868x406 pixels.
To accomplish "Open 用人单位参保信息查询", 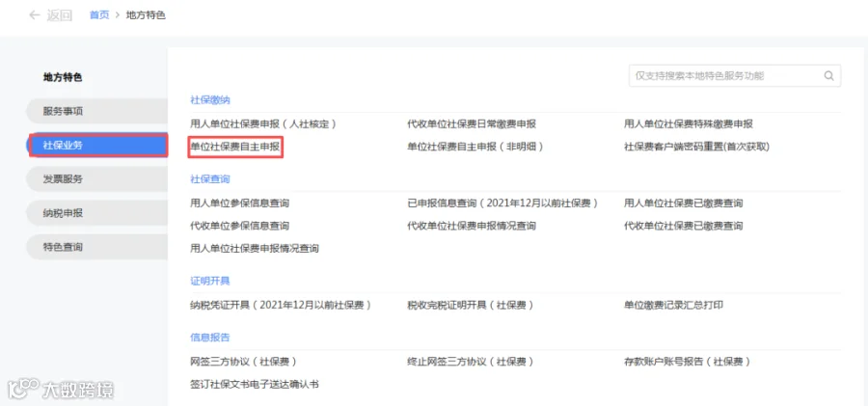I will 240,203.
